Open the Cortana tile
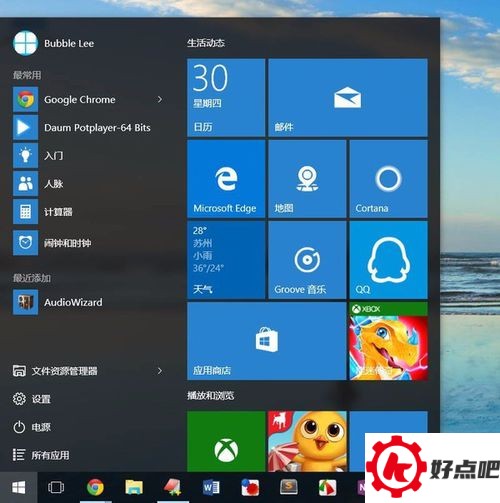The height and width of the screenshot is (503, 500). 389,179
